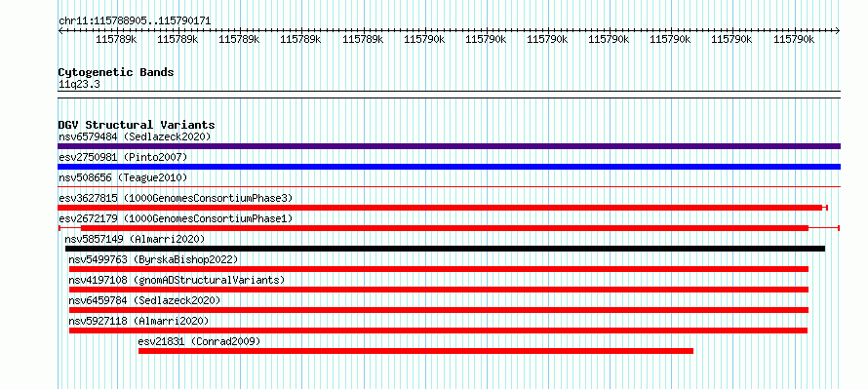The image size is (868, 389).
Task: Open the esv21831 (Conrad2009) label
Action: tap(199, 341)
